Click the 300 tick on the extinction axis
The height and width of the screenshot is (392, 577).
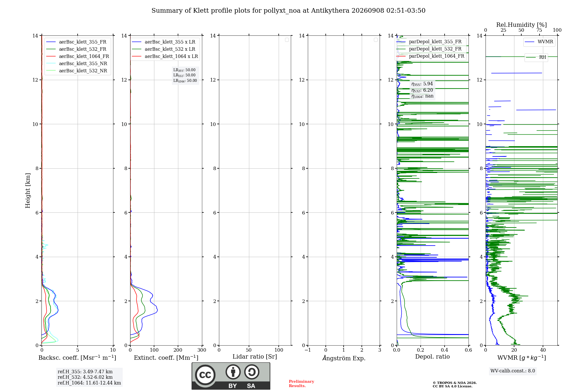(202, 350)
